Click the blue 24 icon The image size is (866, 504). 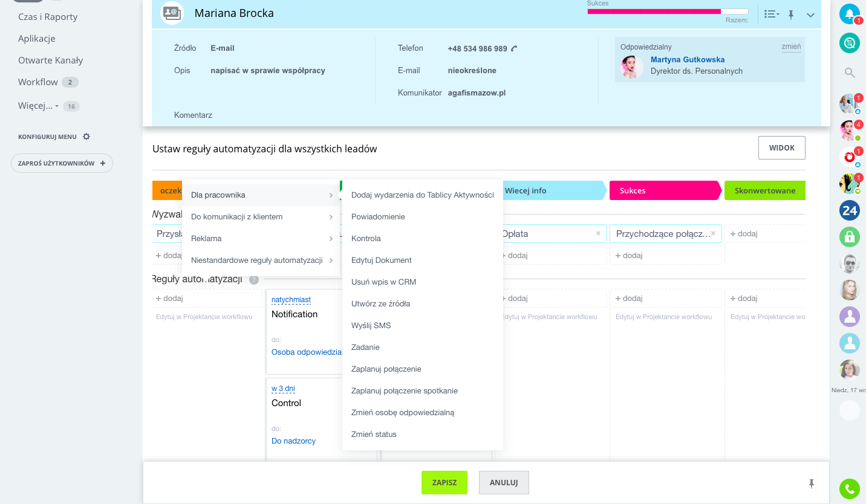point(850,210)
